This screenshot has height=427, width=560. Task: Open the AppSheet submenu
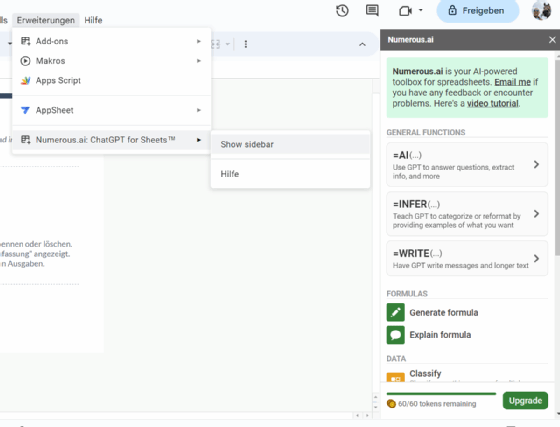[111, 110]
